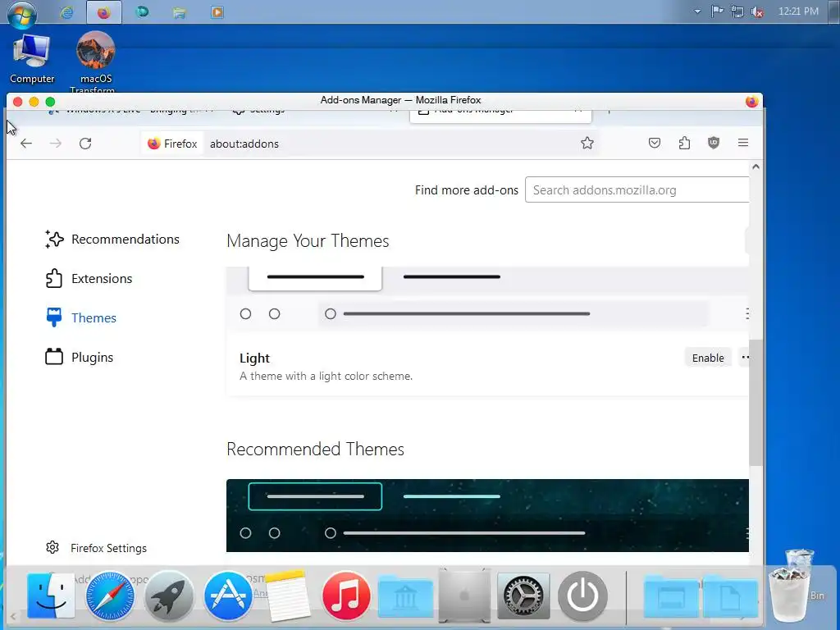The width and height of the screenshot is (840, 630).
Task: Enable the Light theme
Action: point(708,358)
